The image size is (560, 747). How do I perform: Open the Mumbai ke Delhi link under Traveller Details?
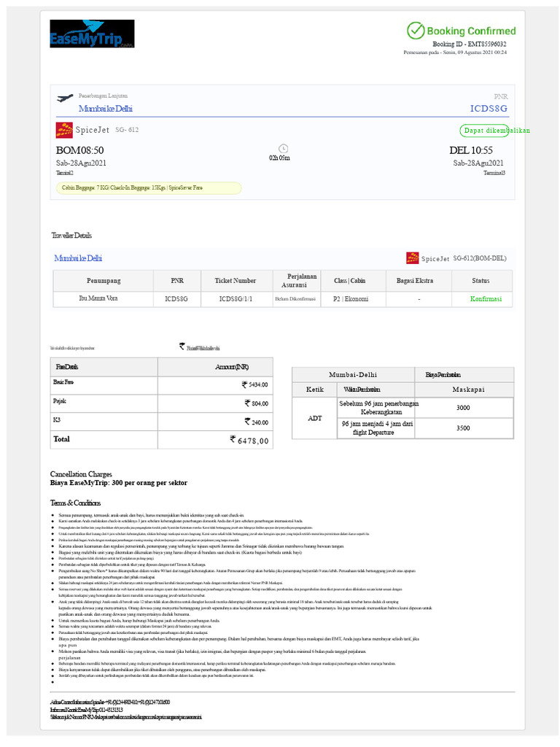[x=78, y=258]
